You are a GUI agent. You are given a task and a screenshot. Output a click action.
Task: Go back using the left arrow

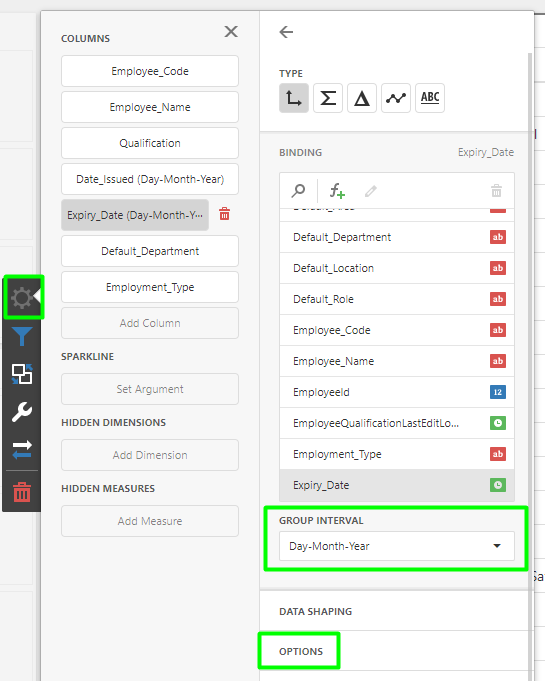(x=286, y=32)
